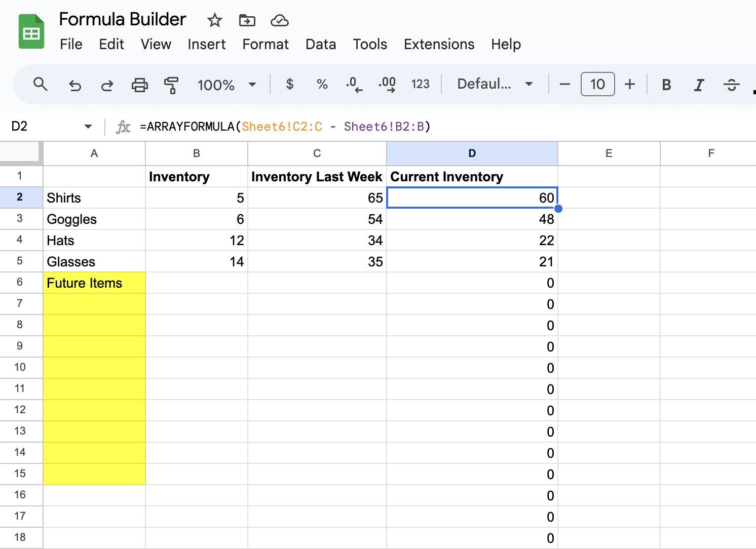Open more number formats via 123 icon
756x549 pixels.
[x=421, y=85]
